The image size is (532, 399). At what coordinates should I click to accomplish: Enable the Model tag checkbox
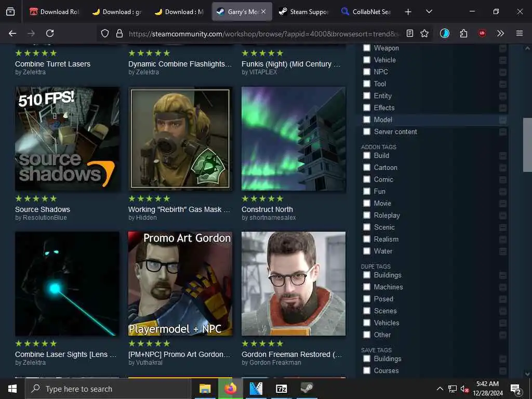pos(366,119)
